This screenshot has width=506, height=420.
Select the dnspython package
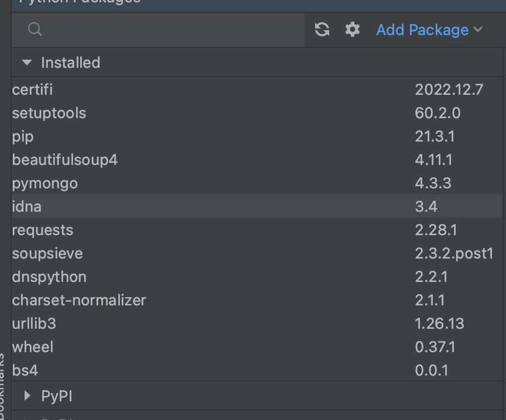coord(49,277)
